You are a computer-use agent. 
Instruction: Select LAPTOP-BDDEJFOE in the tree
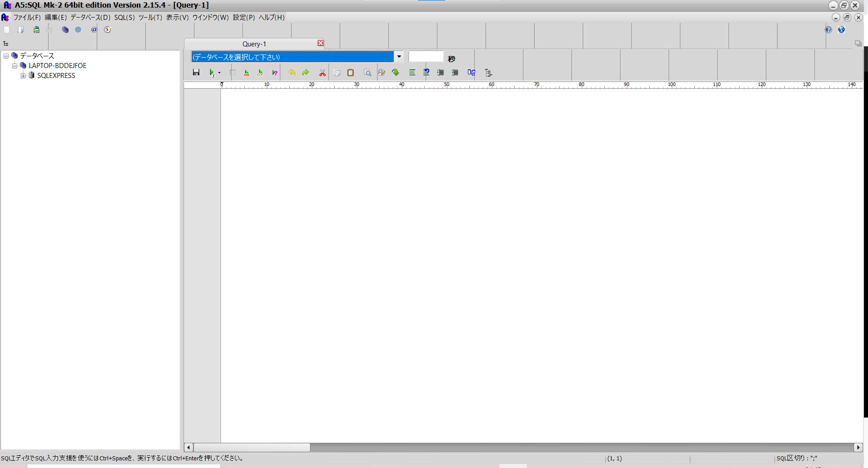tap(58, 66)
